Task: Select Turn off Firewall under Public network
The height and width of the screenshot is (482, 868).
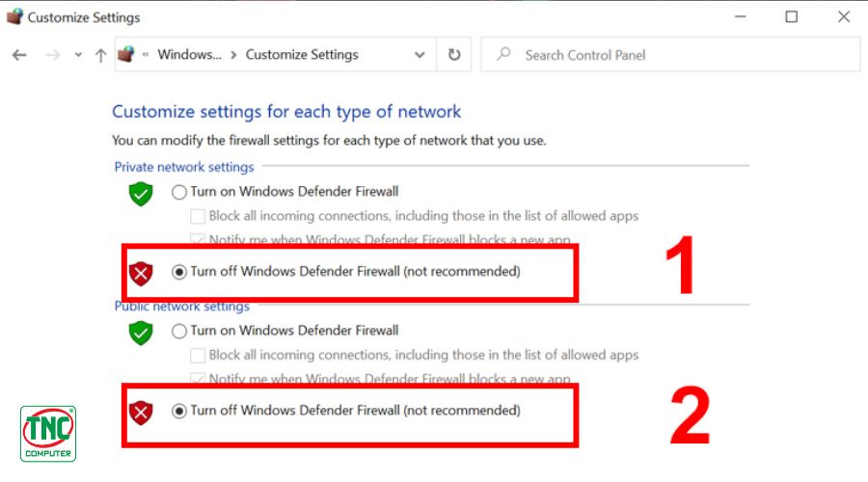Action: [178, 411]
